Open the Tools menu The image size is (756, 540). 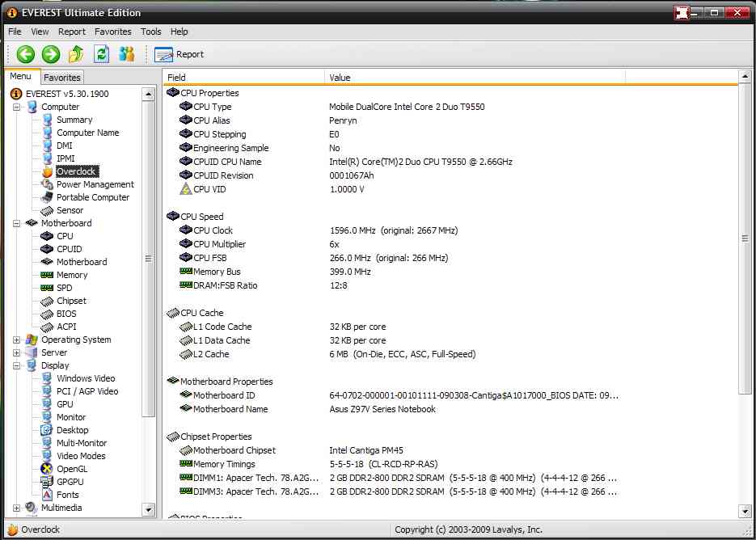(x=151, y=32)
